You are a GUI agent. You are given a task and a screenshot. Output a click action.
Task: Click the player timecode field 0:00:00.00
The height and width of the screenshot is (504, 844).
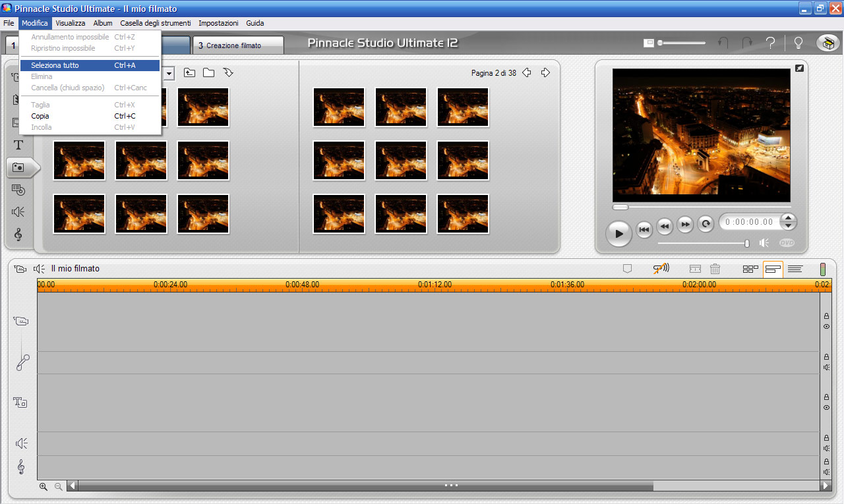748,222
